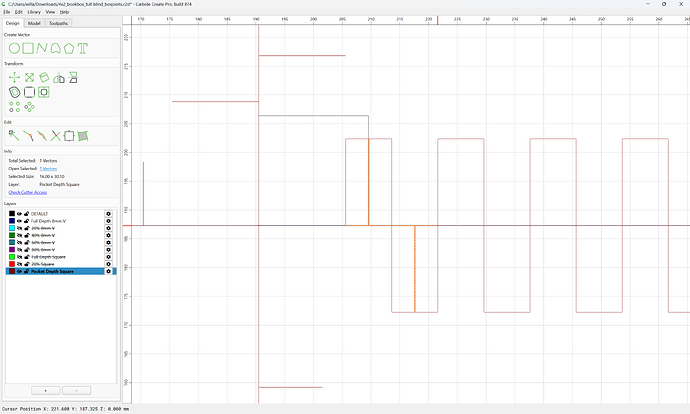Viewport: 690px width, 414px height.
Task: Activate the Node Edit arrow tool
Action: 14,136
